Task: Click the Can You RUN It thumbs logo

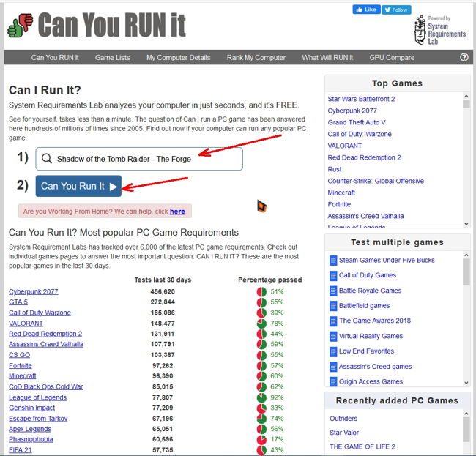Action: point(21,25)
